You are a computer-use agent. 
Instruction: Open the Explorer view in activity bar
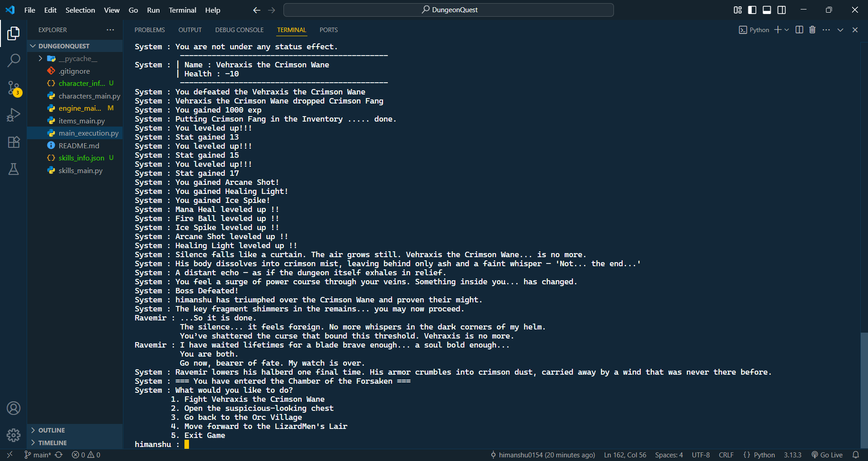[14, 33]
